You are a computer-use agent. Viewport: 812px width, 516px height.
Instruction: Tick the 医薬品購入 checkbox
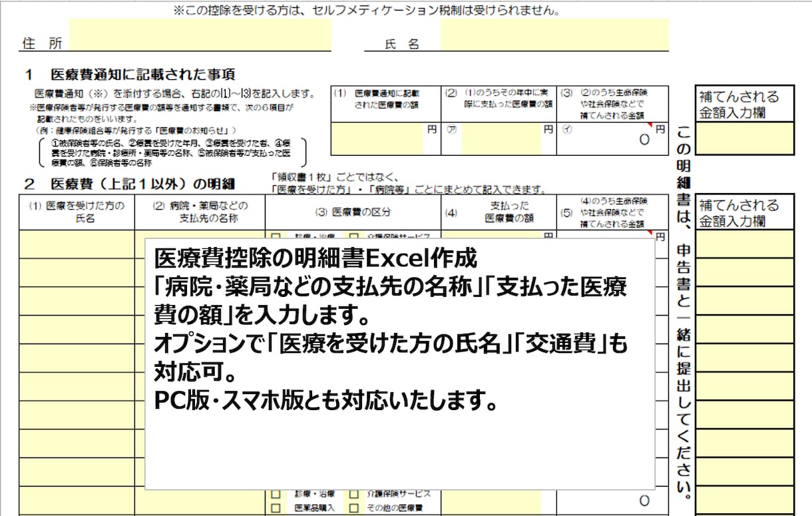[275, 508]
